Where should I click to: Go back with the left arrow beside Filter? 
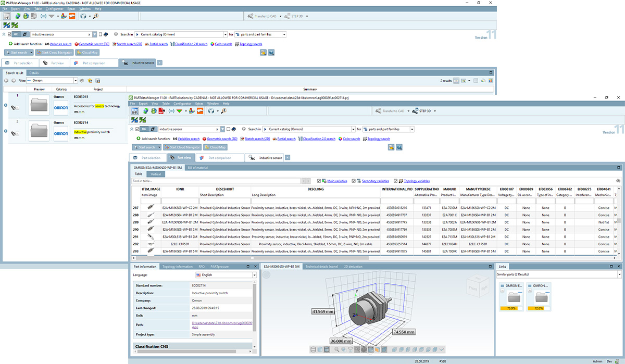[x=6, y=81]
